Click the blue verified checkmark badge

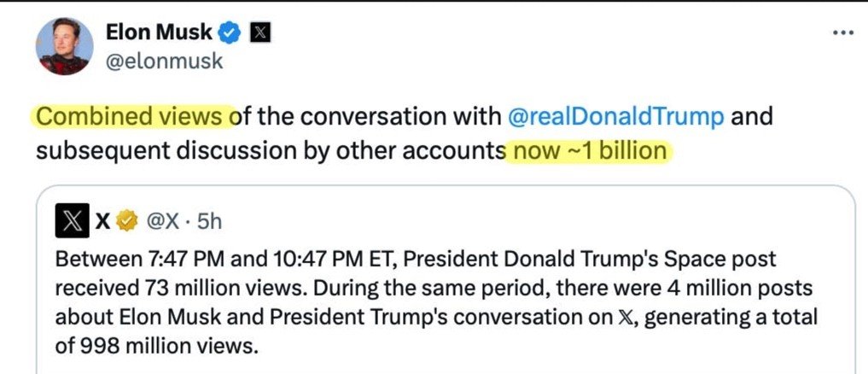(x=229, y=34)
